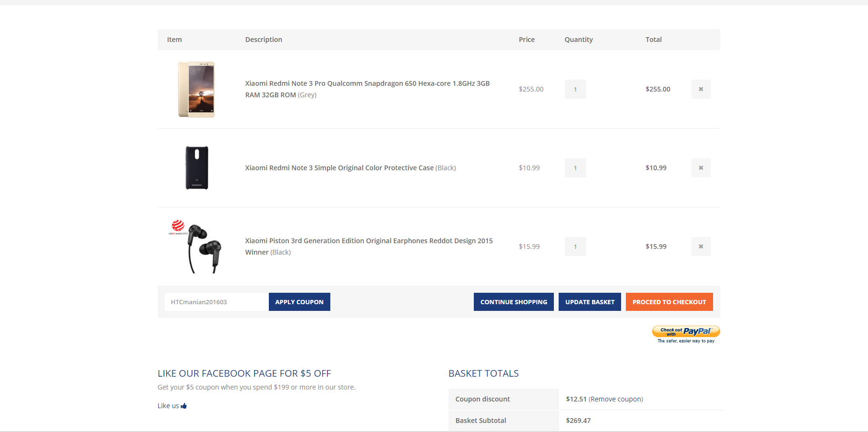Click the Basket Subtotal label
This screenshot has height=432, width=868.
point(480,421)
